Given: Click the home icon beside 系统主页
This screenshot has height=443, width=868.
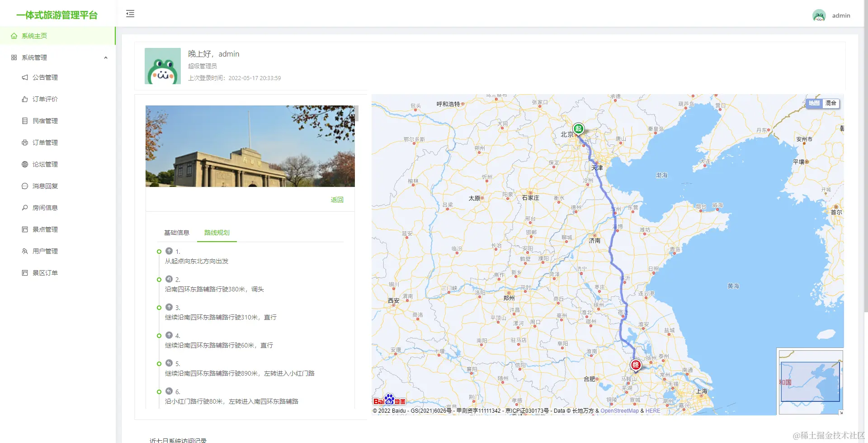Looking at the screenshot, I should [x=14, y=36].
